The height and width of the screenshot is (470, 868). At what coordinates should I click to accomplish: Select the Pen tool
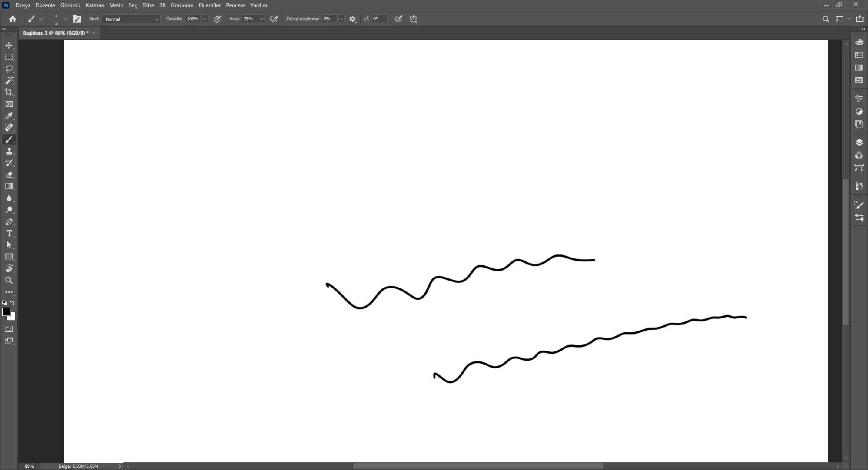click(9, 222)
